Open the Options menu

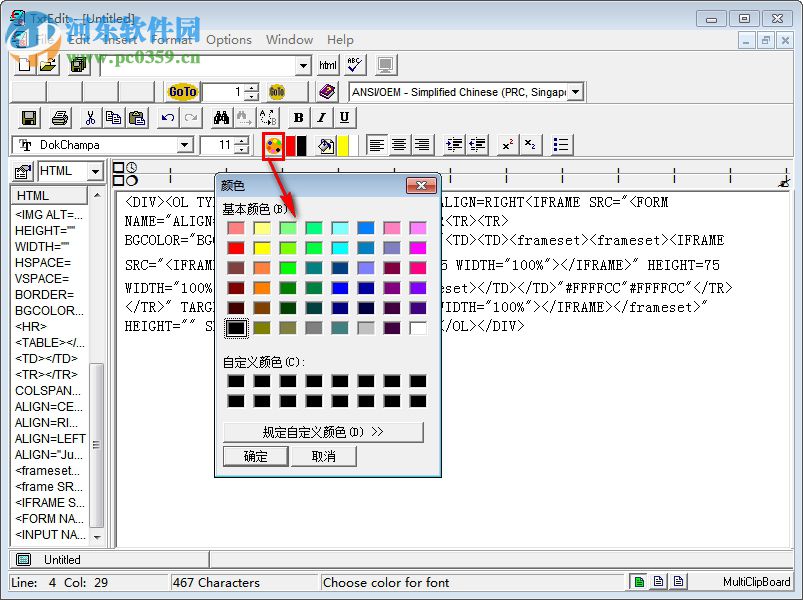[228, 40]
